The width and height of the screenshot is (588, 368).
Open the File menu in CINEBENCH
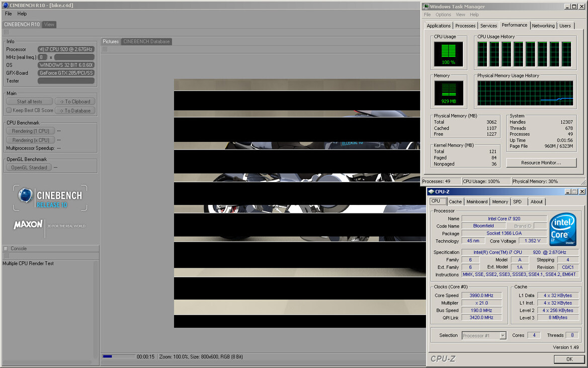[8, 14]
